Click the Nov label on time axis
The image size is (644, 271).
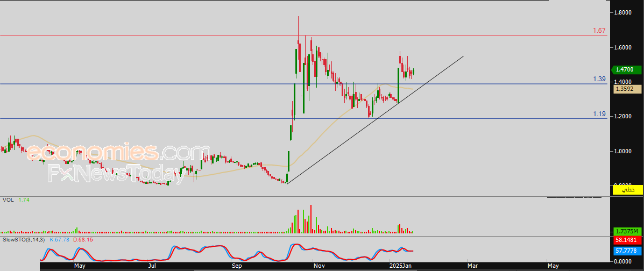pos(319,266)
